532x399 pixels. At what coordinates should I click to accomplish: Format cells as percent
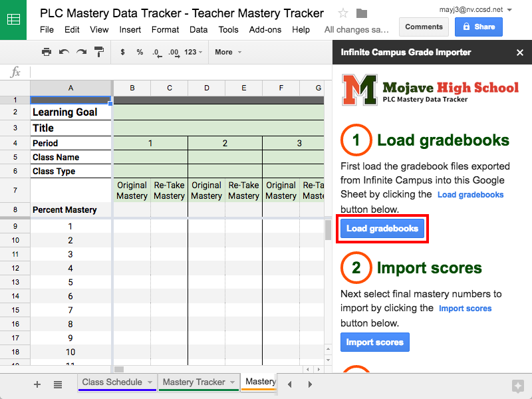(140, 52)
